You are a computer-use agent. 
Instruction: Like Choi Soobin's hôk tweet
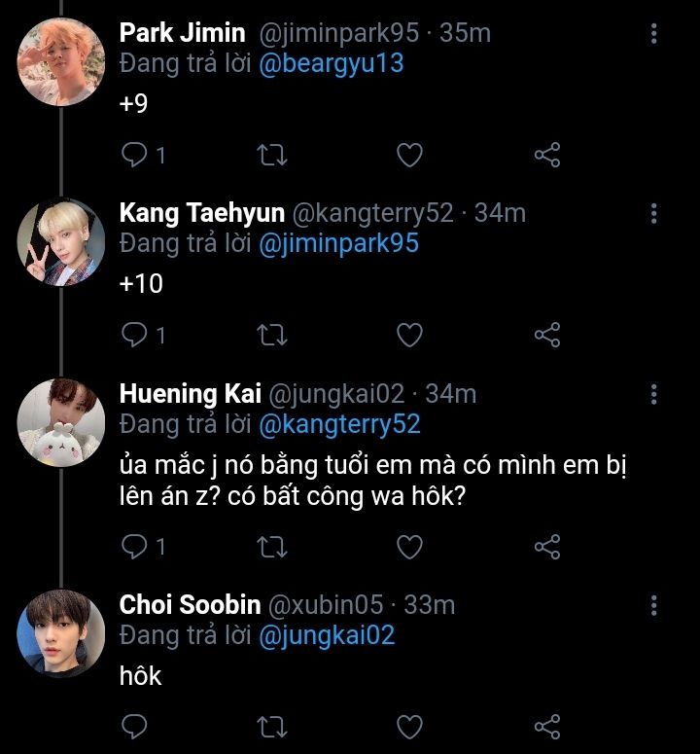(x=410, y=726)
